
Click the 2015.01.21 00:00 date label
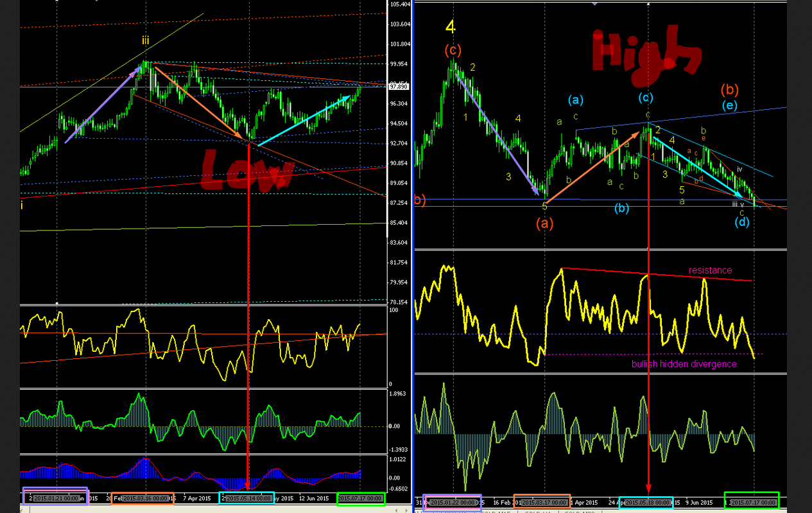click(56, 498)
